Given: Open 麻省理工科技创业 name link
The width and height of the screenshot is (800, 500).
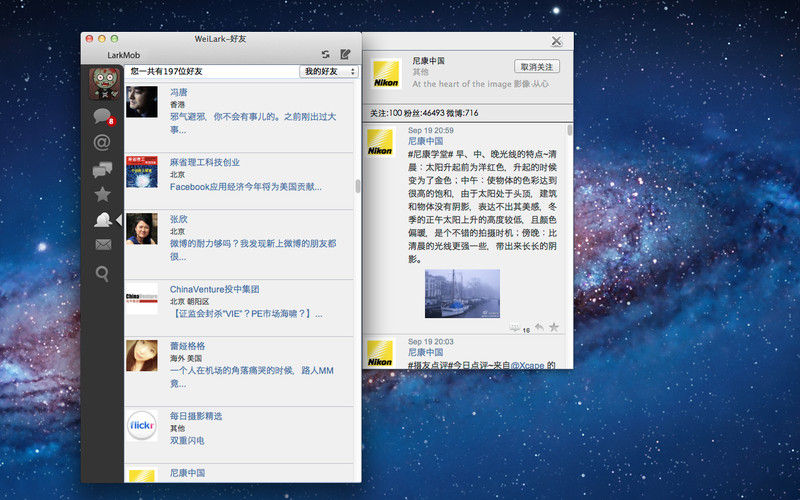Looking at the screenshot, I should pos(205,162).
